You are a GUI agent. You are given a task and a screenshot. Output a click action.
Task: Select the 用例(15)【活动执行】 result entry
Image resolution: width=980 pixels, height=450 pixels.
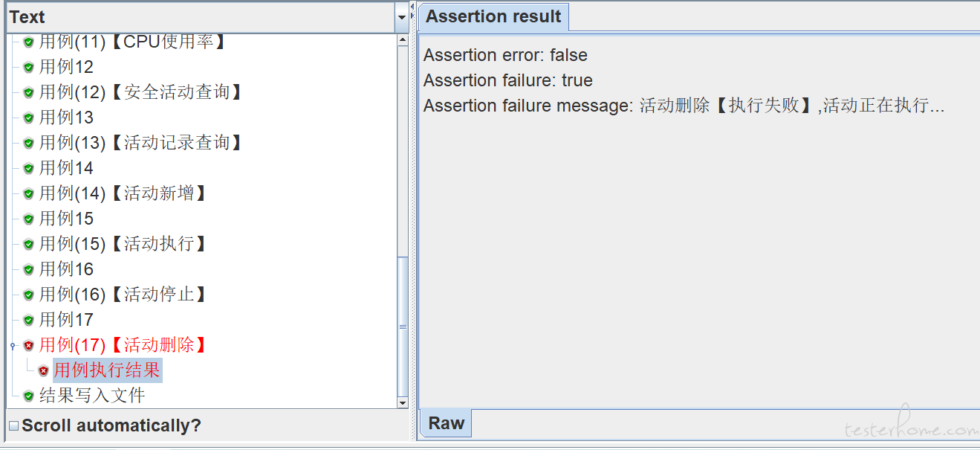point(123,244)
